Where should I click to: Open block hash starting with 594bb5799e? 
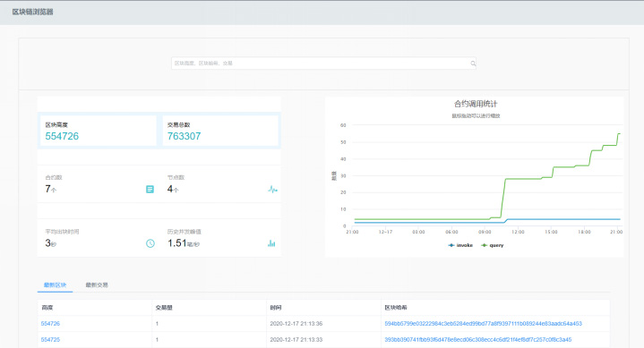484,323
